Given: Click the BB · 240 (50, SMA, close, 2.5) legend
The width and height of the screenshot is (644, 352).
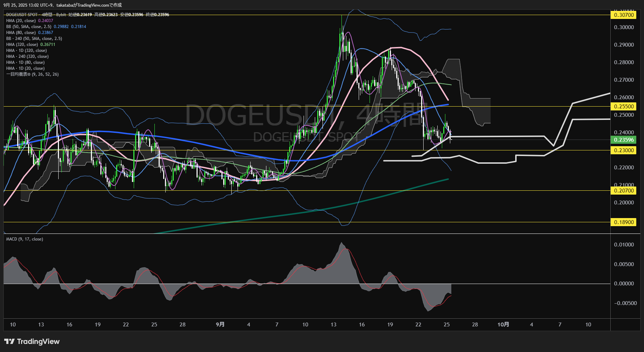Looking at the screenshot, I should click(34, 39).
